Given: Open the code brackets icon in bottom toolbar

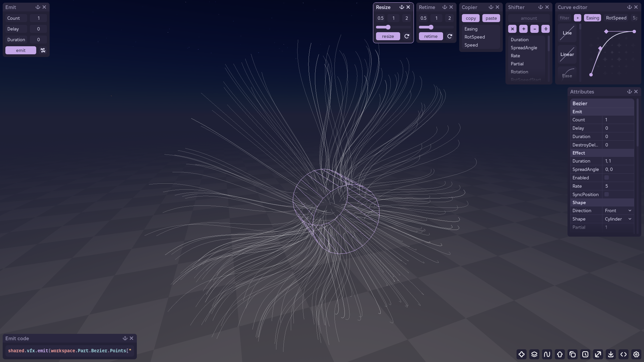Looking at the screenshot, I should [x=624, y=354].
